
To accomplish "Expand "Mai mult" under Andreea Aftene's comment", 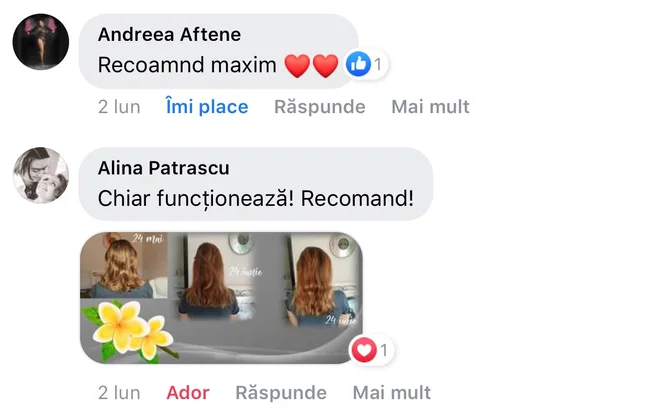I will click(x=430, y=107).
